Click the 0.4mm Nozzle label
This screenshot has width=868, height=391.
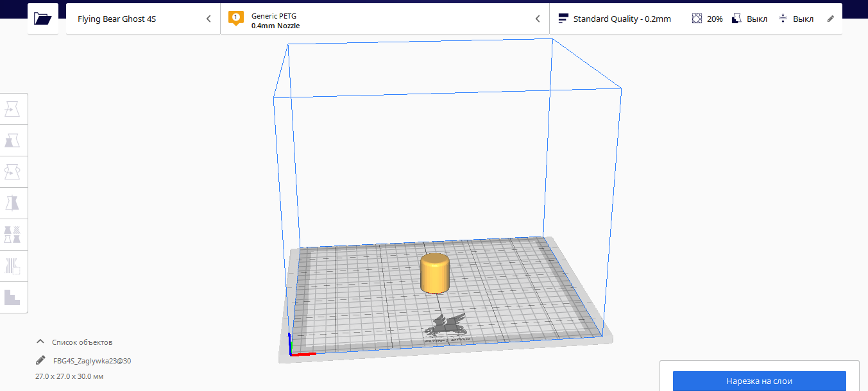[275, 26]
